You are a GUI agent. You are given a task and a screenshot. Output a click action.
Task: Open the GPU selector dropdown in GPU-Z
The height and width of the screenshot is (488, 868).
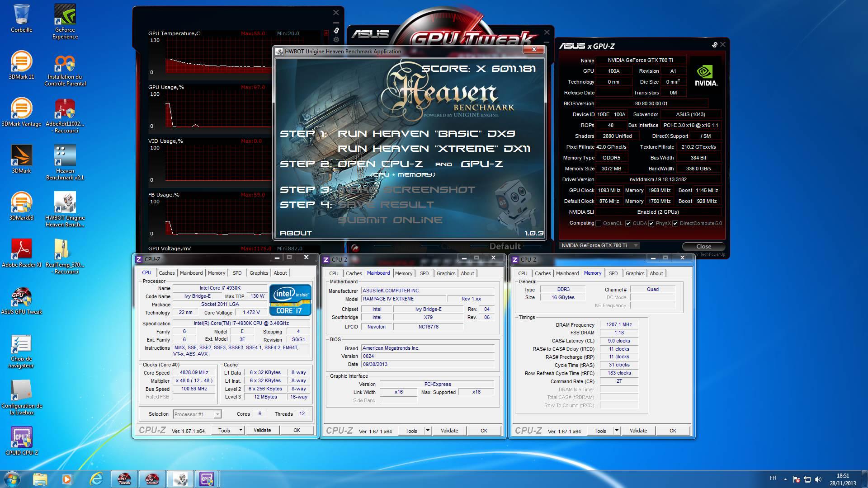[600, 245]
